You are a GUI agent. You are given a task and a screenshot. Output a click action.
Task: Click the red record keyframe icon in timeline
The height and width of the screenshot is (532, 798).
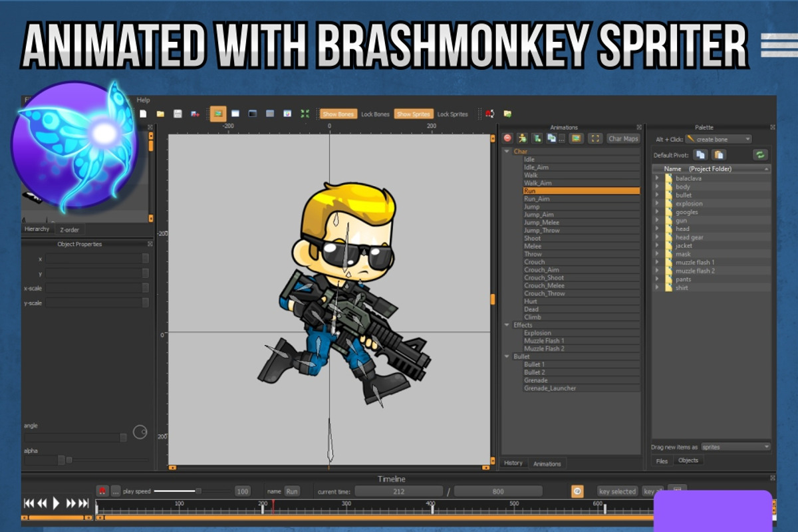pyautogui.click(x=102, y=491)
